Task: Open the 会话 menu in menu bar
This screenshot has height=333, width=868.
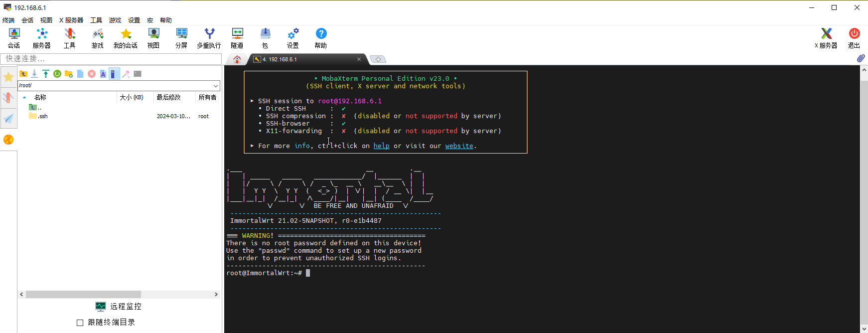Action: pyautogui.click(x=27, y=20)
